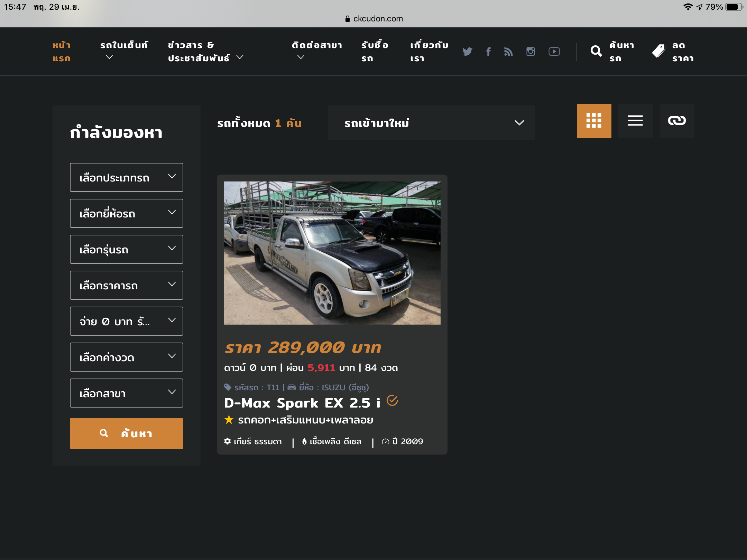
Task: Open the เกี่ยวกับเรา page
Action: click(x=429, y=52)
